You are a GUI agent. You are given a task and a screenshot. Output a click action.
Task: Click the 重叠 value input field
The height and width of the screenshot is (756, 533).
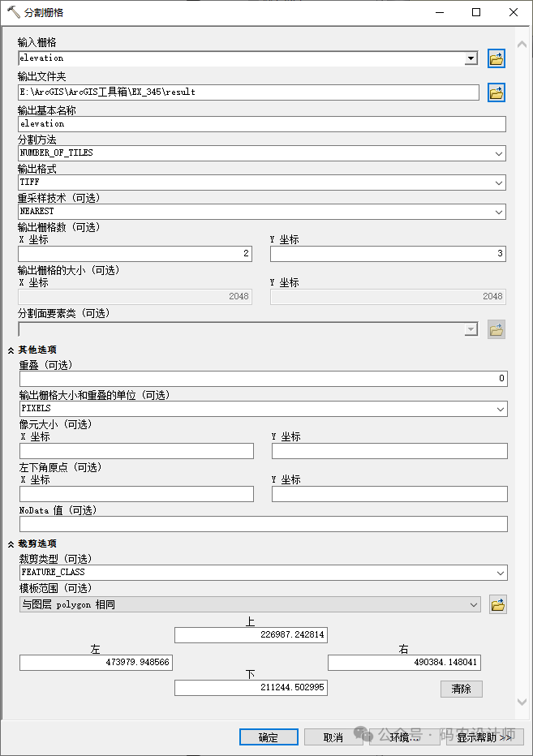tap(263, 379)
